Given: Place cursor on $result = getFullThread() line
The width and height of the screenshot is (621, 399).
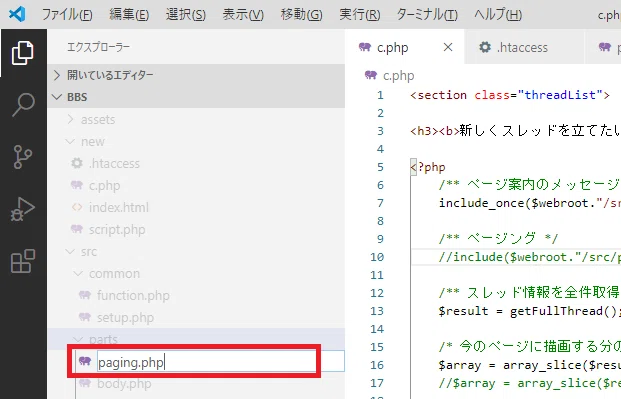Looking at the screenshot, I should (530, 311).
